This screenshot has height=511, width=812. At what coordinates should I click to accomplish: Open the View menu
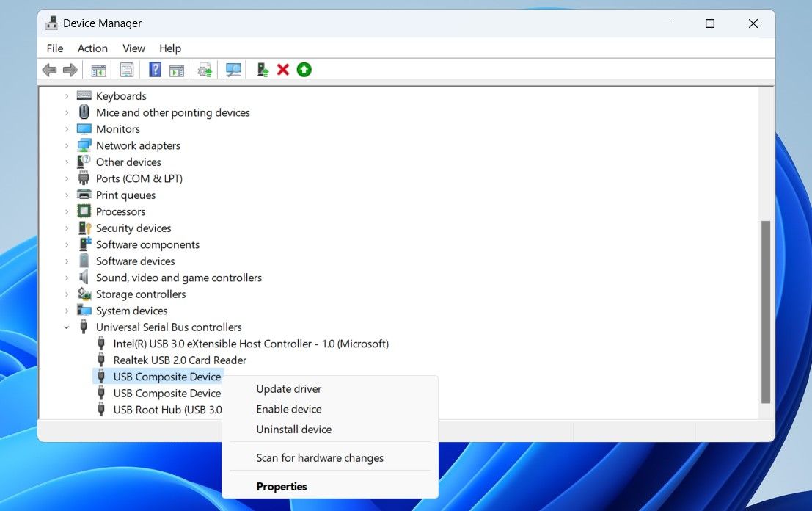(133, 48)
